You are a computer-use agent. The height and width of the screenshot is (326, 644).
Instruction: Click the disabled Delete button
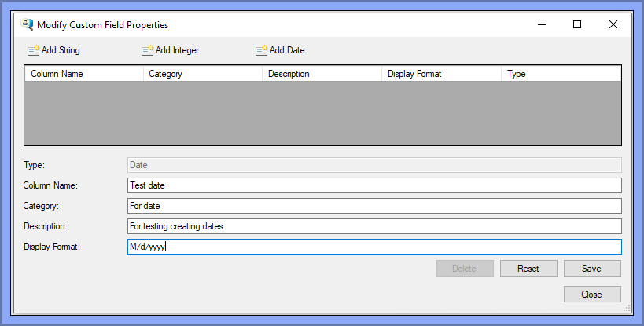465,269
